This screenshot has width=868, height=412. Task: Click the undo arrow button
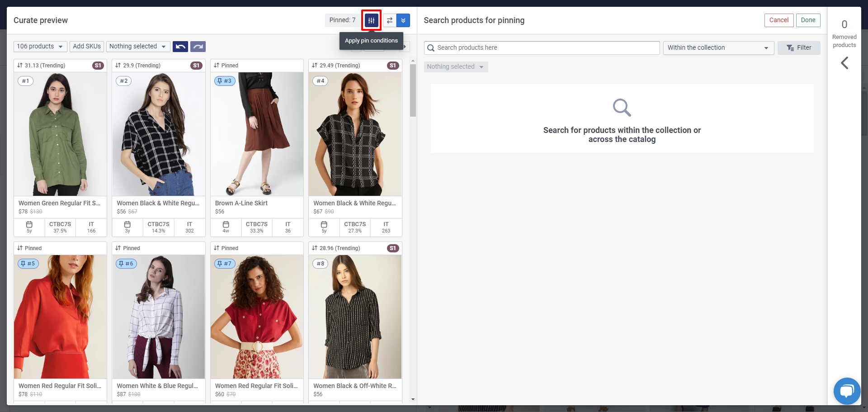click(180, 47)
